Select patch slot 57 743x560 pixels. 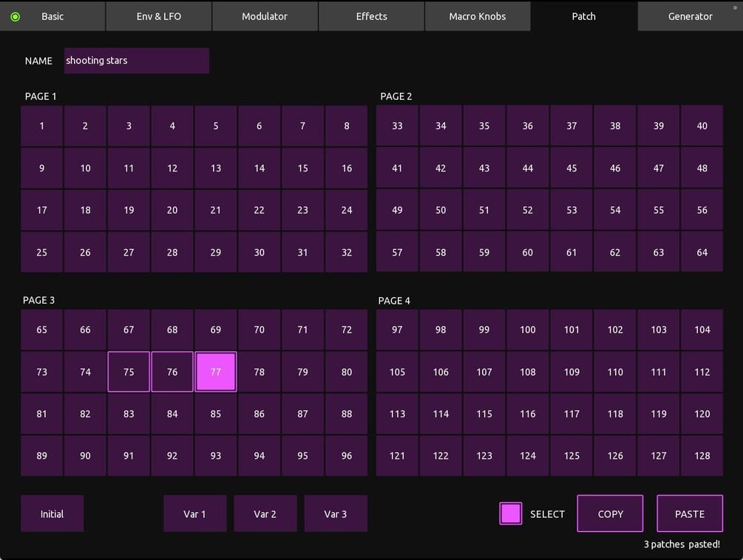pos(397,253)
